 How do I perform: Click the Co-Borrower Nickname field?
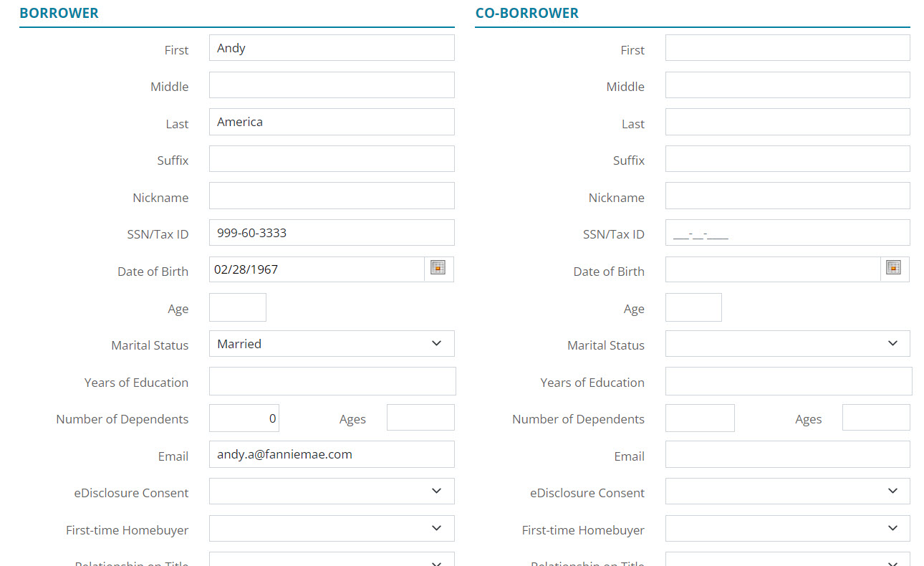(787, 196)
